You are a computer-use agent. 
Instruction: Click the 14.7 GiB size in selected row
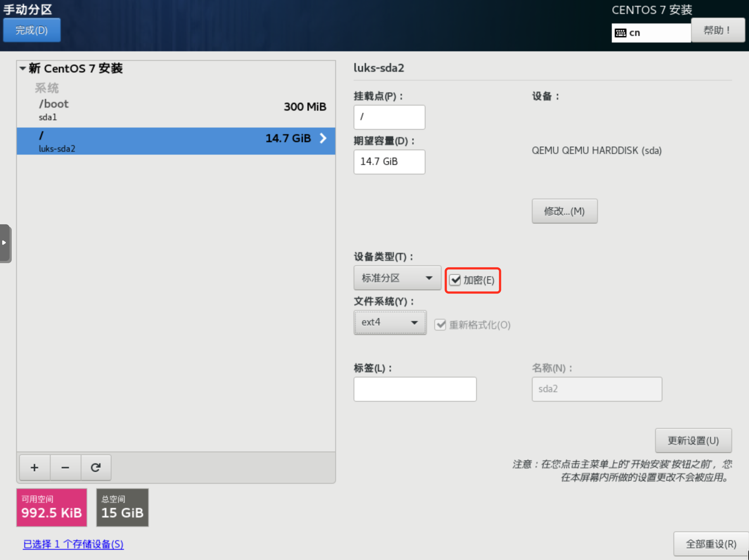coord(288,138)
